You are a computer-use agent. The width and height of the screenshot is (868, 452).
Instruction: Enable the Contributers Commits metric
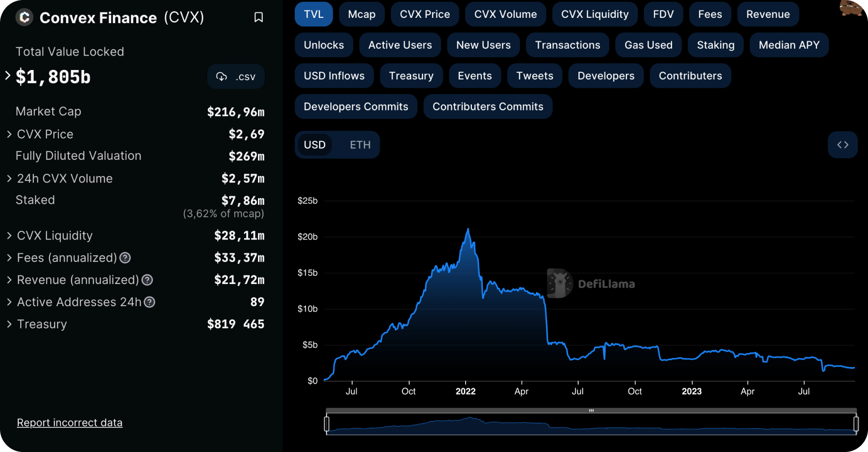[x=488, y=107]
